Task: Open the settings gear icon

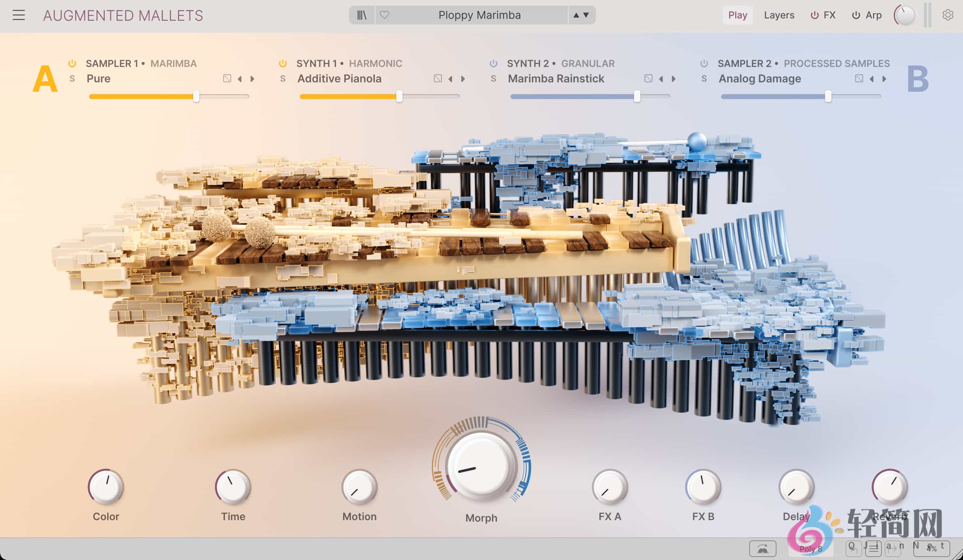Action: pyautogui.click(x=947, y=15)
